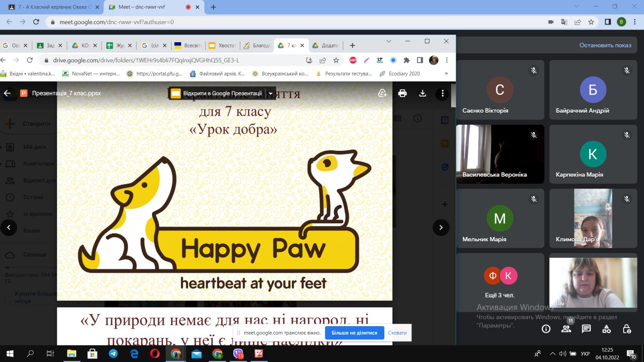
Task: Click Остановить показ to stop presenting
Action: point(605,45)
